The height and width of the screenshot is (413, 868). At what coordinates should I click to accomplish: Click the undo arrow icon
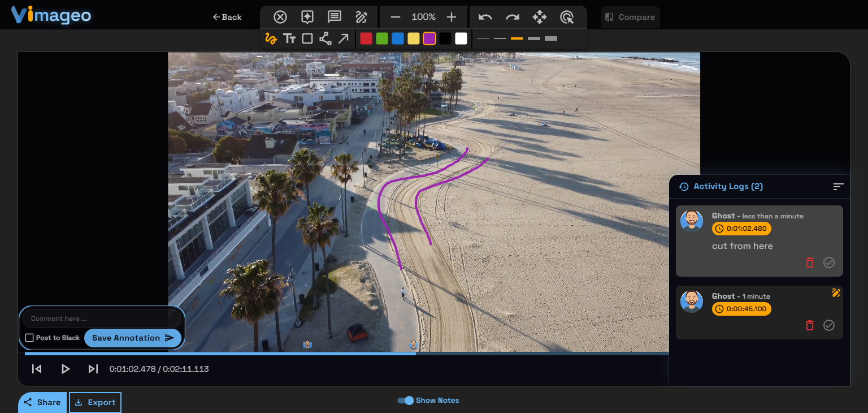click(x=485, y=17)
